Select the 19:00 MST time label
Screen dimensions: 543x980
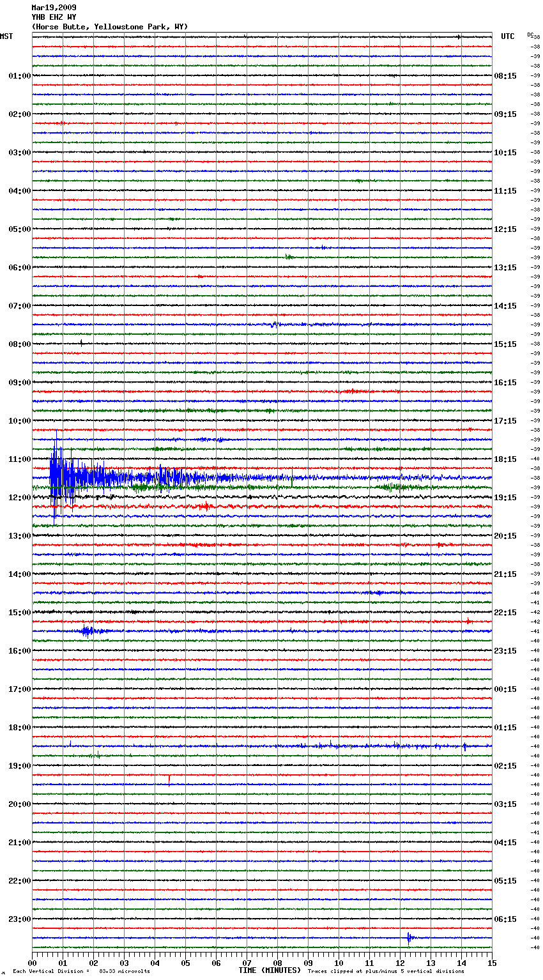tap(19, 766)
